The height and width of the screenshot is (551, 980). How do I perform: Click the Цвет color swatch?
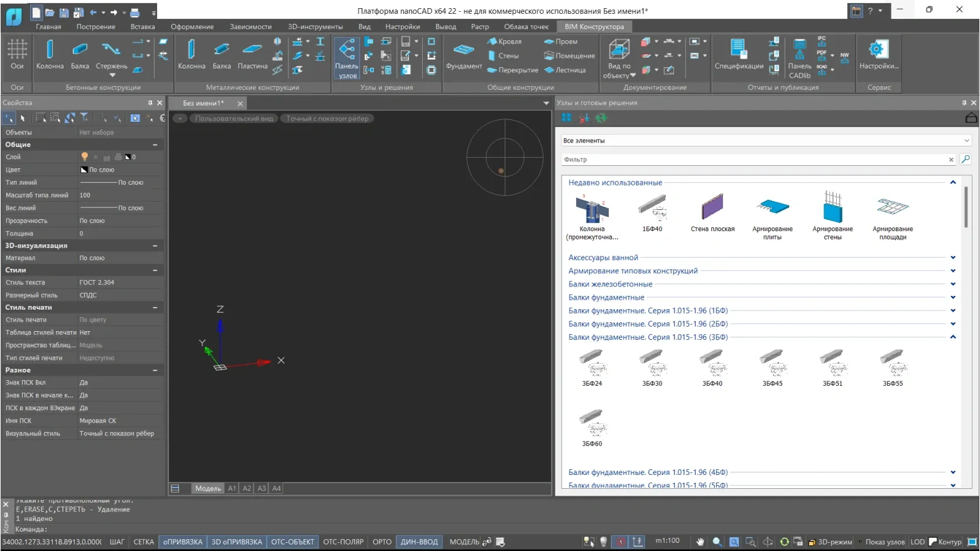click(84, 170)
